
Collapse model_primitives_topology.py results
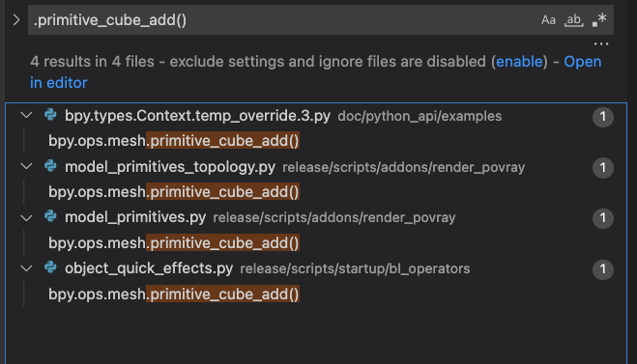[x=26, y=167]
